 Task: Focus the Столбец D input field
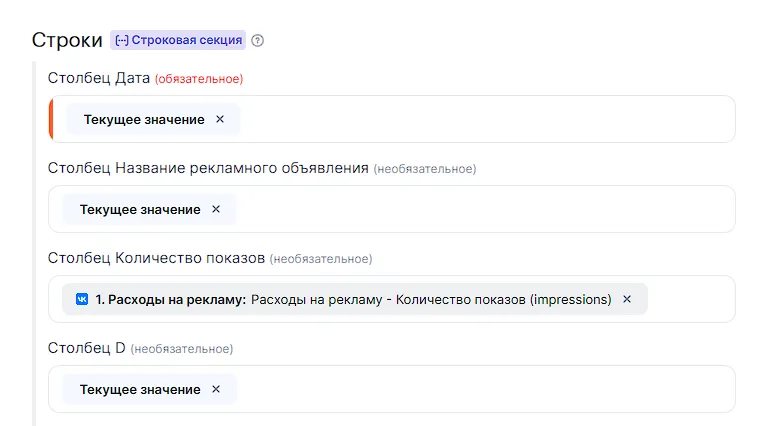click(x=480, y=389)
